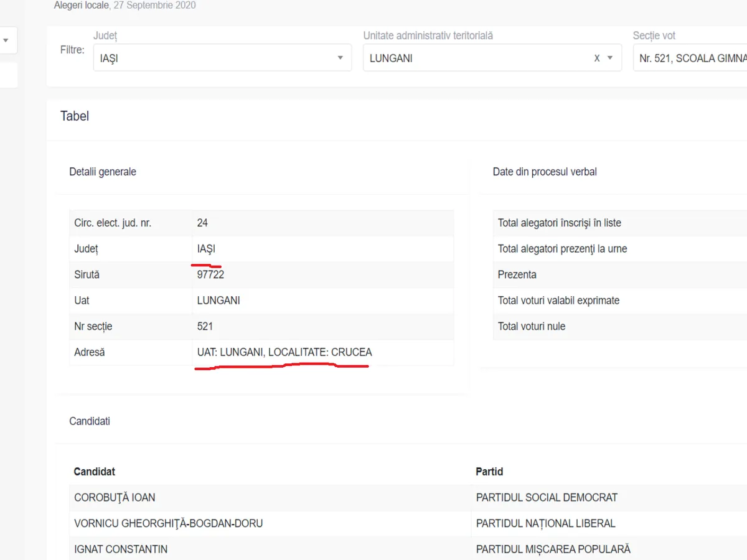Open the Județ dropdown arrow
The width and height of the screenshot is (747, 560).
tap(340, 58)
